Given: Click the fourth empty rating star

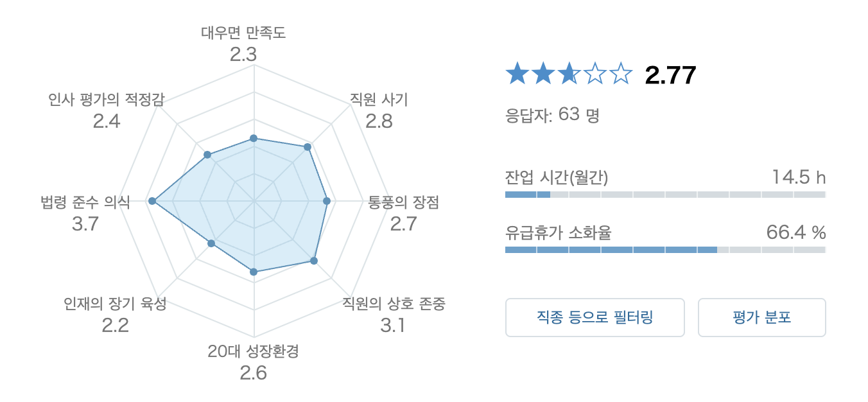Looking at the screenshot, I should [594, 74].
